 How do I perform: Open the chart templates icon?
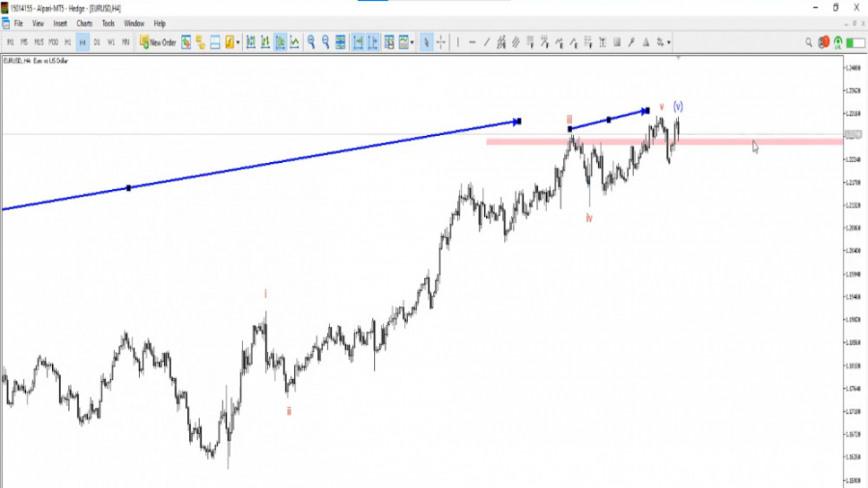tap(403, 42)
